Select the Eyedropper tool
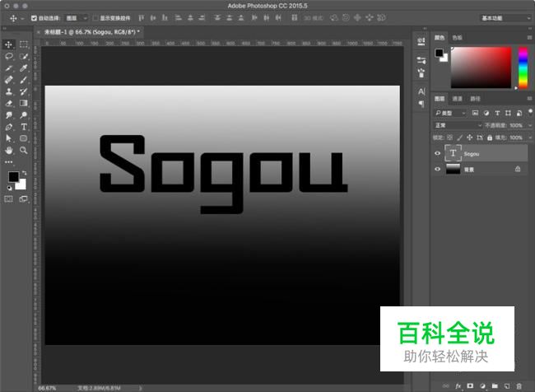The height and width of the screenshot is (392, 535). pyautogui.click(x=24, y=68)
